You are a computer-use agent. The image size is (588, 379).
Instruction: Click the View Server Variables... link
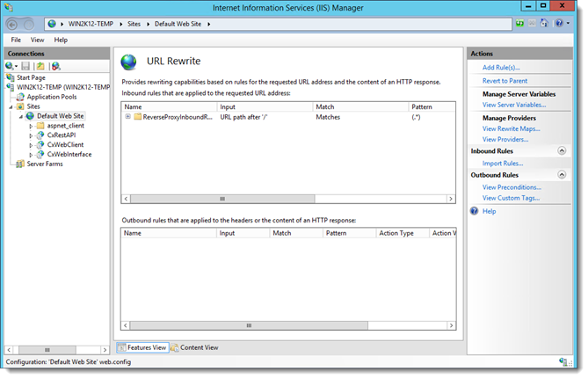514,105
